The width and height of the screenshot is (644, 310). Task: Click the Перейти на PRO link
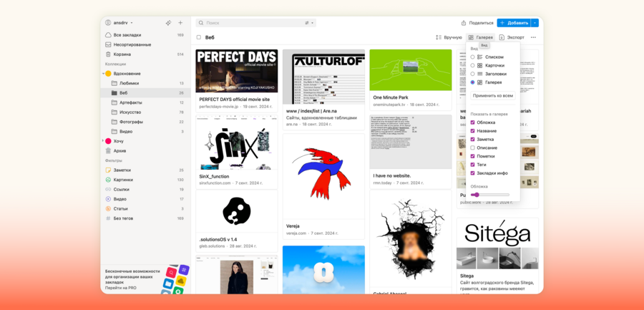click(x=121, y=288)
